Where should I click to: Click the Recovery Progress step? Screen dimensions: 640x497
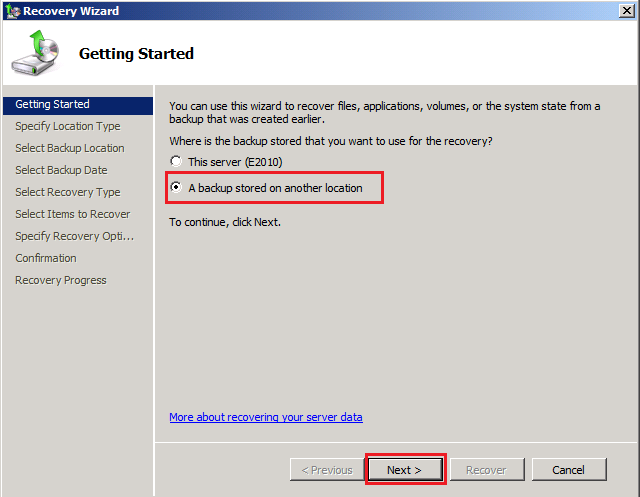pos(60,280)
